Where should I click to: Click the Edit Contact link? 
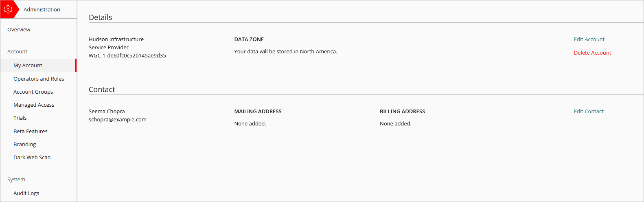coord(589,112)
